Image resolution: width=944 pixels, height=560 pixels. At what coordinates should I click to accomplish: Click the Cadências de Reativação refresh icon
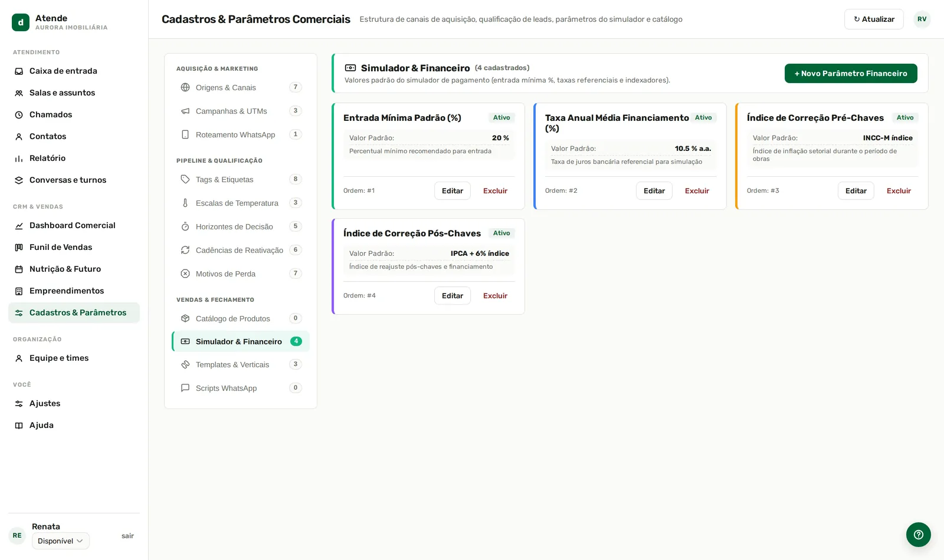point(185,250)
